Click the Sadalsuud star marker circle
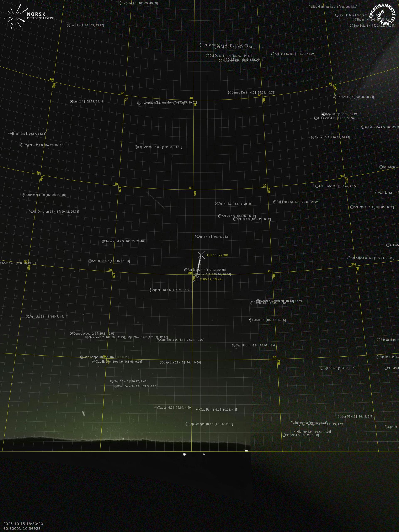Image resolution: width=399 pixels, height=532 pixels. (103, 241)
